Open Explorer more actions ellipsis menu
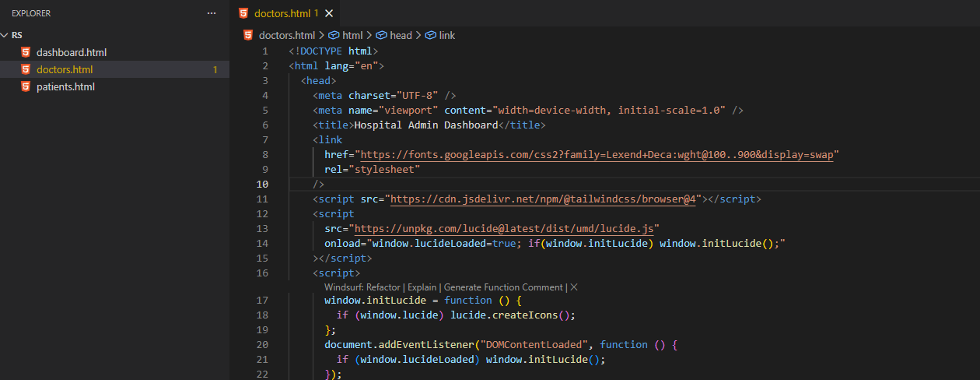 pos(212,13)
